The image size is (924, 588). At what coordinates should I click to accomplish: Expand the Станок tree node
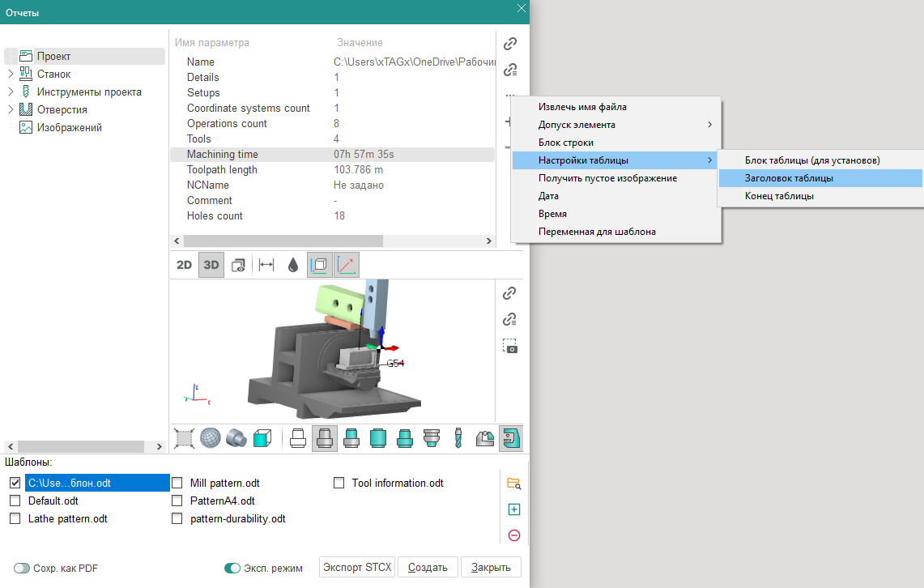coord(11,75)
